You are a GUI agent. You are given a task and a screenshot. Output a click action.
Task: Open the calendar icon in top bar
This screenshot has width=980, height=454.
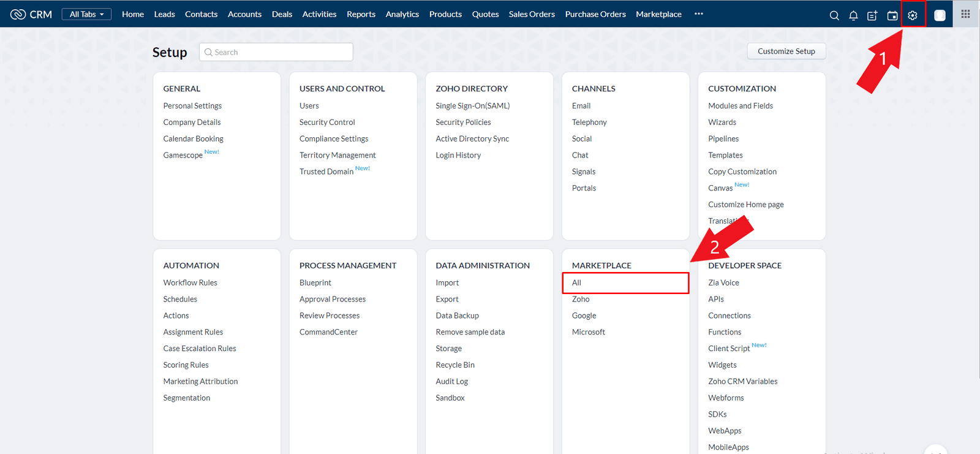(x=892, y=15)
